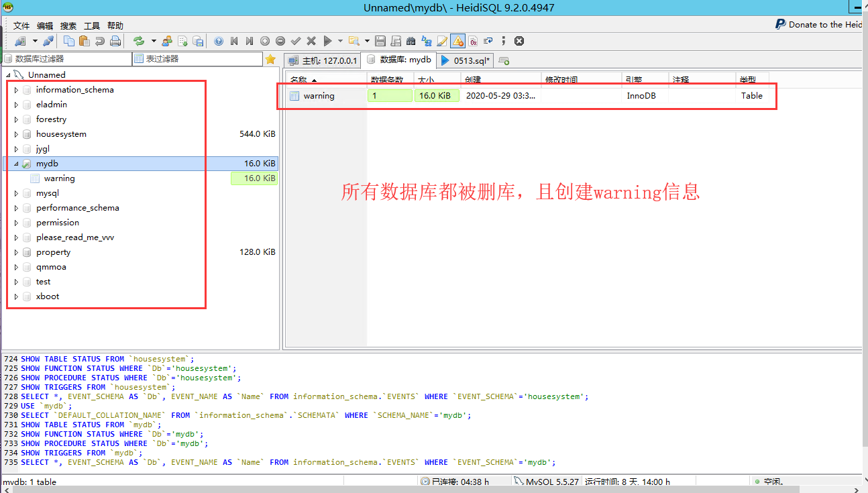Sort by the 名称 column header
This screenshot has height=493, width=868.
pyautogui.click(x=326, y=80)
